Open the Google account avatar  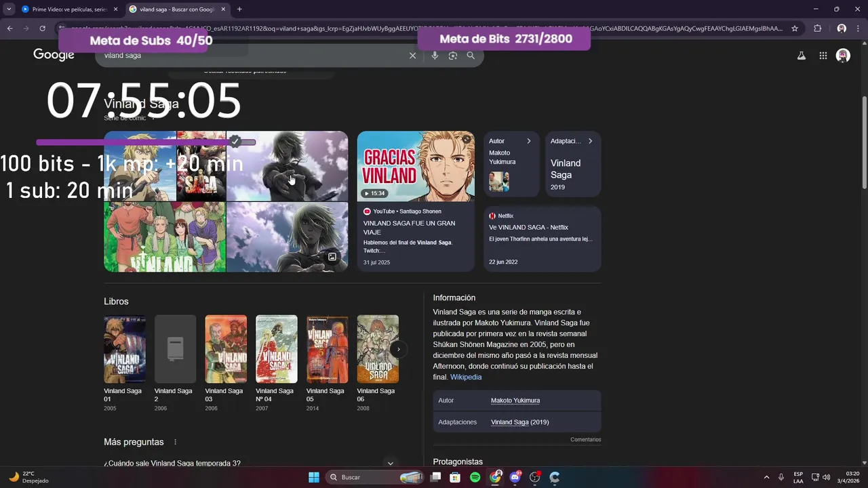click(x=843, y=56)
